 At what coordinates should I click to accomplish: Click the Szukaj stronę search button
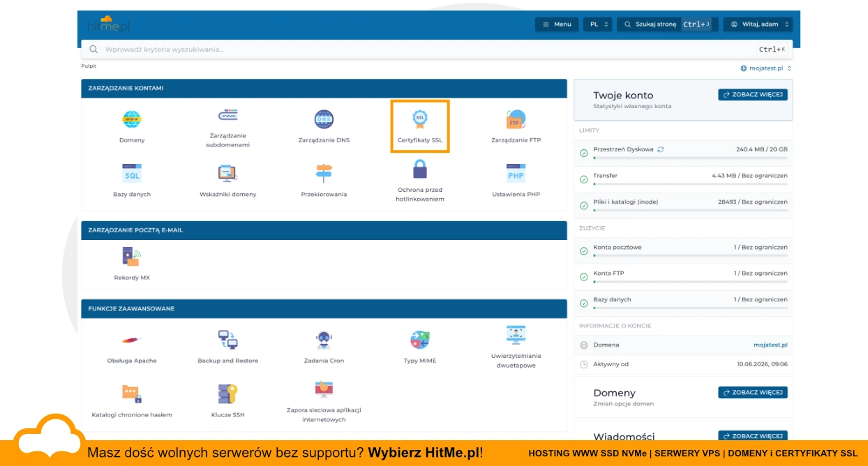click(668, 24)
